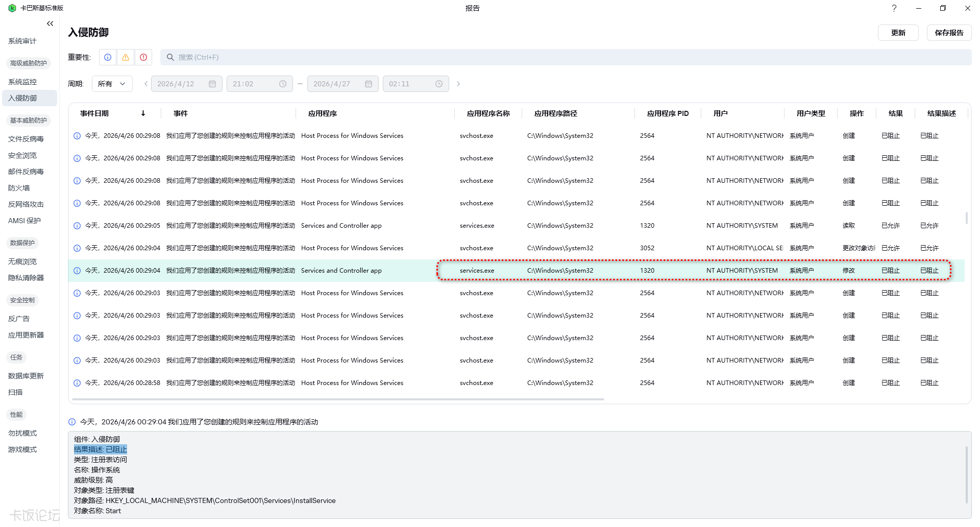Focus the search field (Ctrl+F)
Image resolution: width=980 pixels, height=527 pixels.
pos(566,57)
